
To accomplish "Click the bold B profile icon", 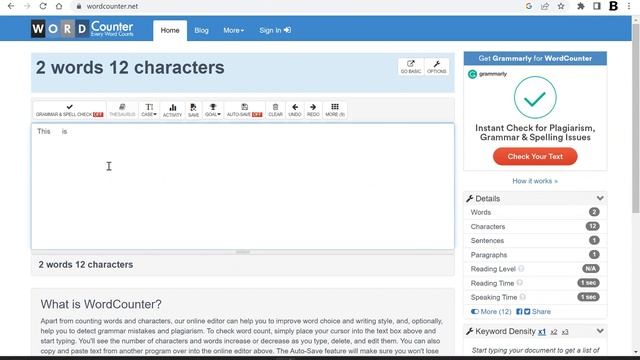I will tap(613, 6).
